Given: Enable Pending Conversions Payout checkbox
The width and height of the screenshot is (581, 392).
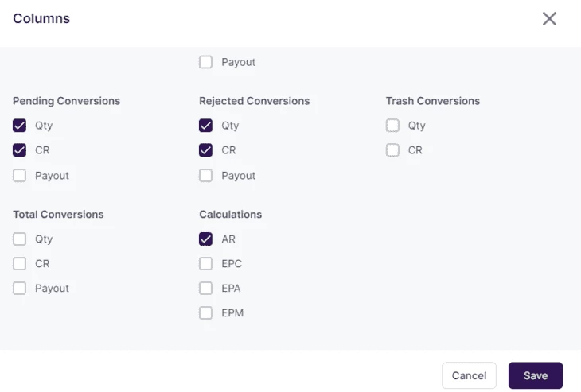Looking at the screenshot, I should (x=19, y=176).
